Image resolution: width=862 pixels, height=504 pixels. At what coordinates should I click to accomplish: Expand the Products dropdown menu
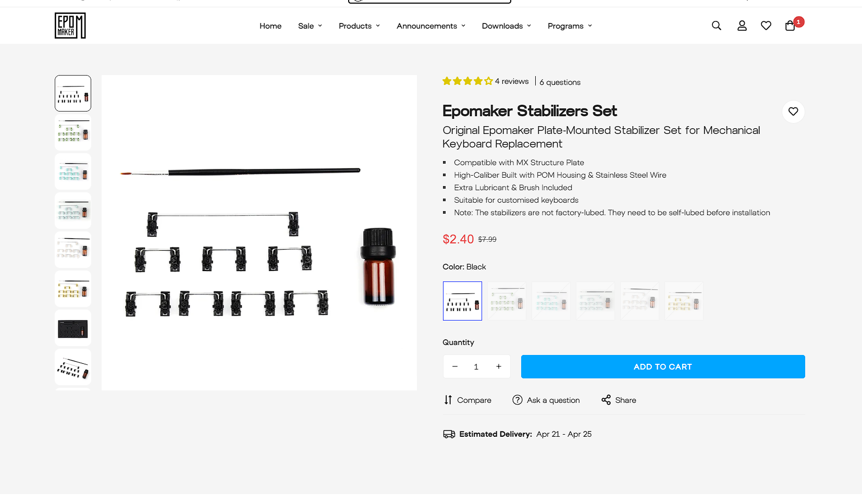coord(359,26)
